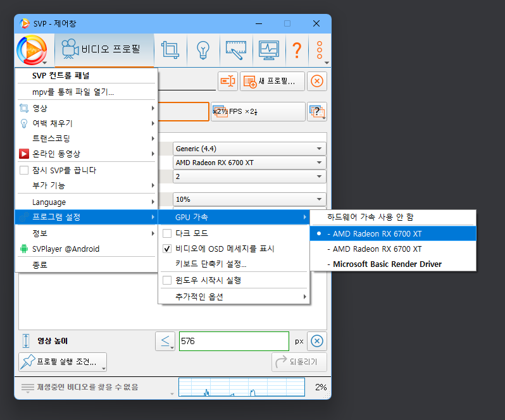This screenshot has width=505, height=420.
Task: Select the 프로그램 설정 menu item
Action: (x=86, y=217)
